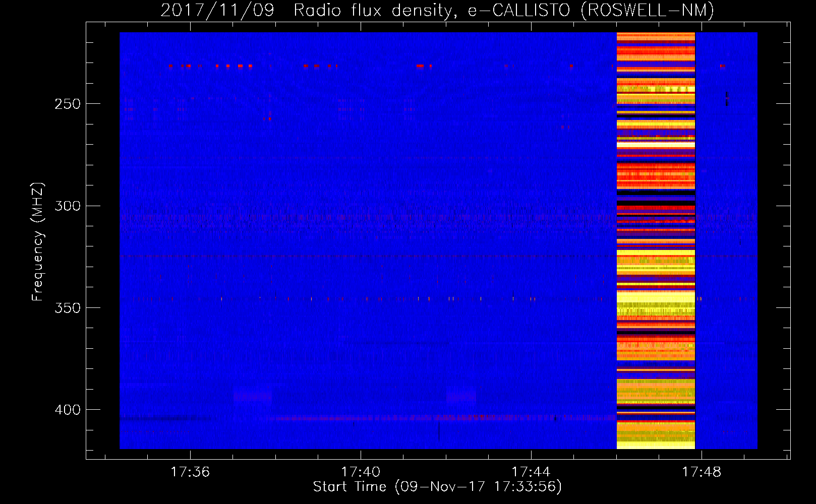Click the 17:40 time tick label
The height and width of the screenshot is (504, 816).
click(361, 472)
